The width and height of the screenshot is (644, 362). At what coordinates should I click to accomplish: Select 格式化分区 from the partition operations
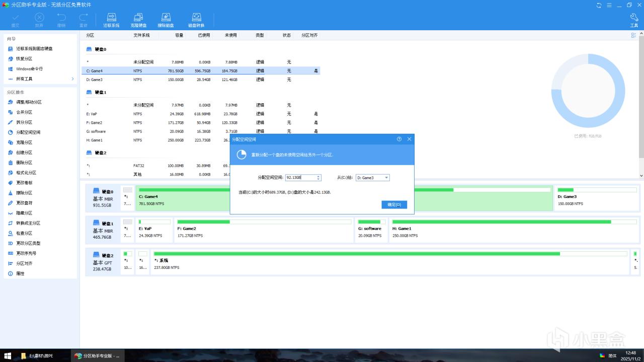[26, 173]
